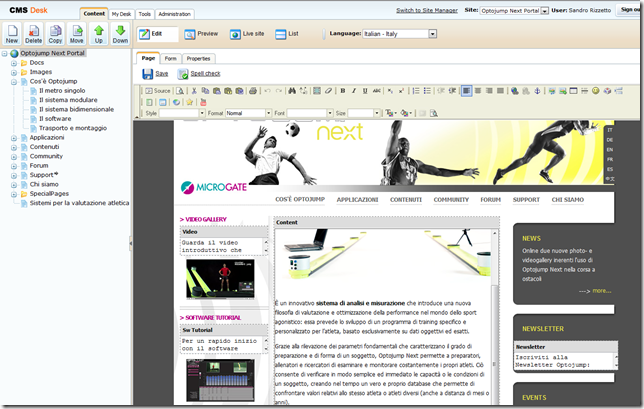
Task: Click the News 'more...' link
Action: 602,291
